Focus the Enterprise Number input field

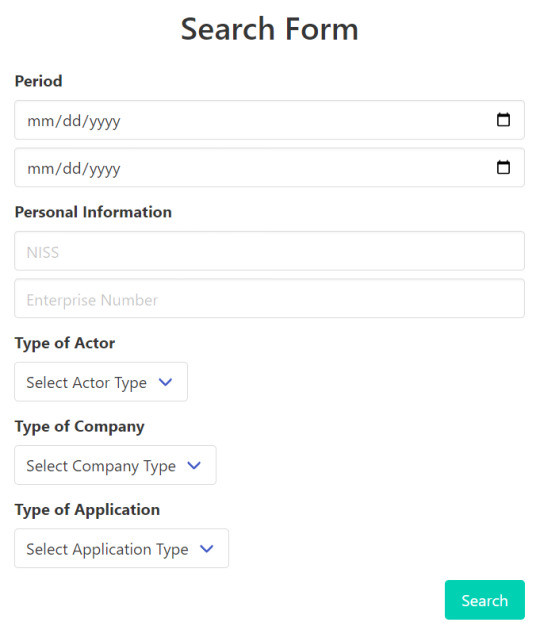[x=270, y=298]
